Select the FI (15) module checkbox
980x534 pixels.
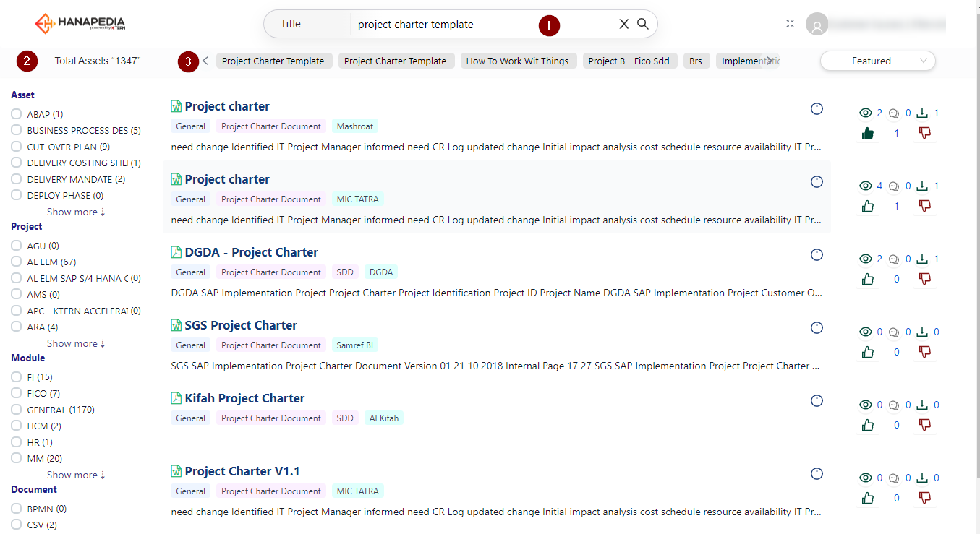pos(17,377)
